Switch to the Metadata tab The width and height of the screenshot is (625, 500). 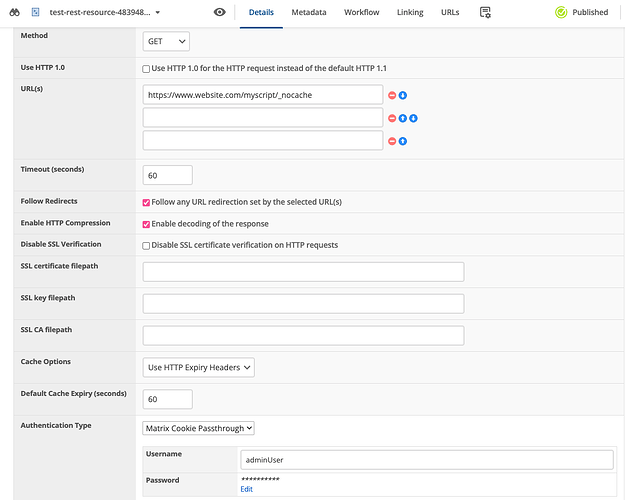(x=308, y=12)
